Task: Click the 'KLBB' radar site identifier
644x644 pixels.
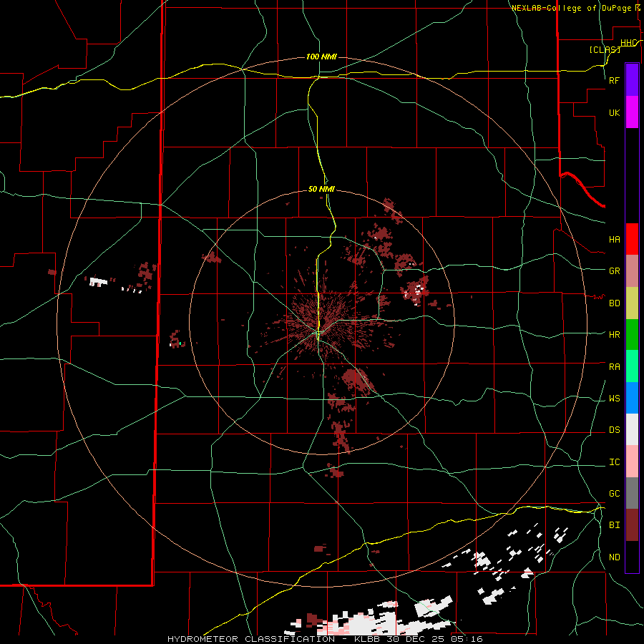Action: [368, 639]
